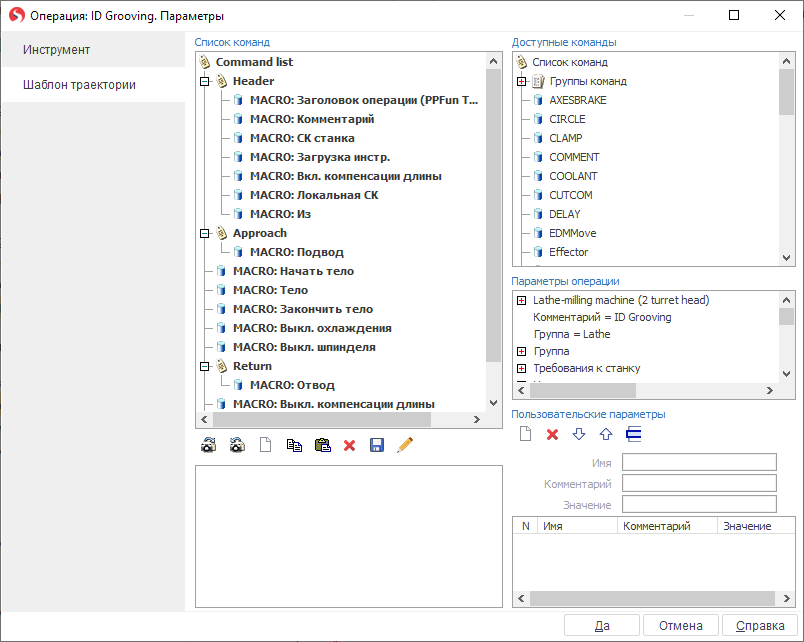Select MACRO: Подвод in command list
Screen dimensions: 804x642
pos(296,252)
